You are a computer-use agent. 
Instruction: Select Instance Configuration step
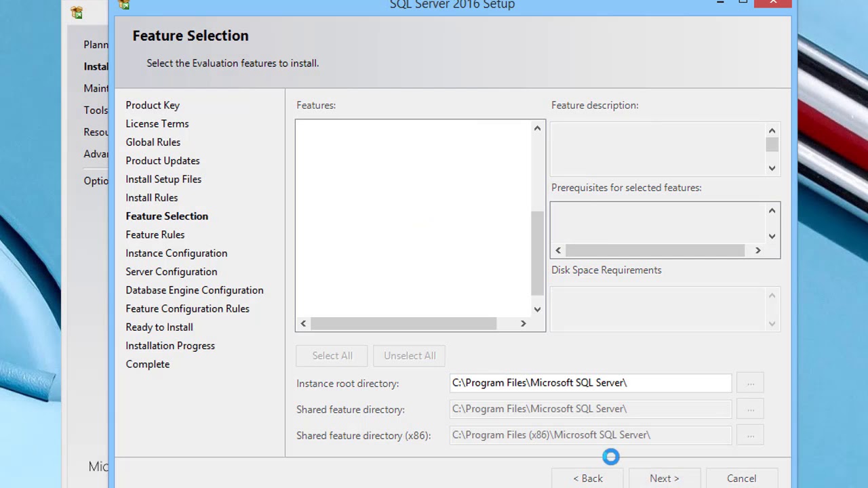click(x=176, y=253)
